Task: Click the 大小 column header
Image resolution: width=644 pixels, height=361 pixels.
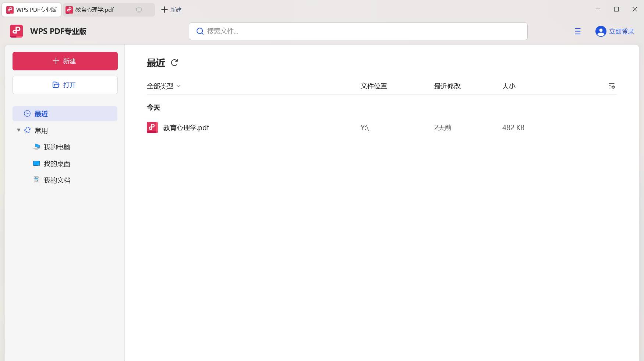Action: coord(509,86)
